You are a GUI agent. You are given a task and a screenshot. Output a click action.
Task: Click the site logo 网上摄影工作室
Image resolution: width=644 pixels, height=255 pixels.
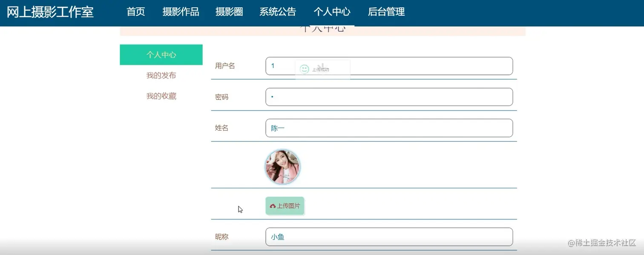(50, 12)
